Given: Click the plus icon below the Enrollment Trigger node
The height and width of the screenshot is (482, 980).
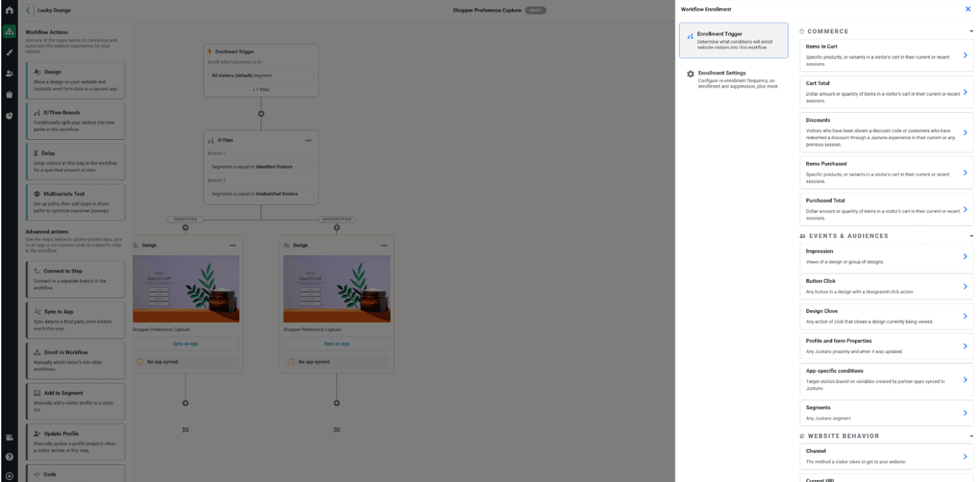Looking at the screenshot, I should (260, 115).
